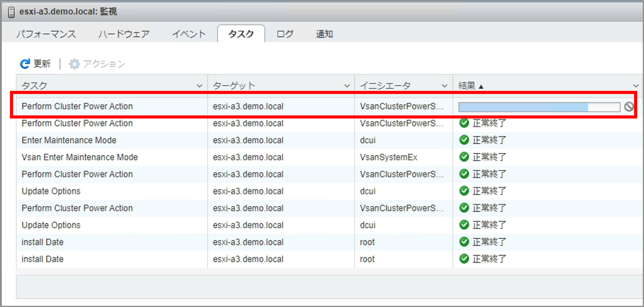Open the ログ tab
The height and width of the screenshot is (307, 644).
click(x=285, y=34)
